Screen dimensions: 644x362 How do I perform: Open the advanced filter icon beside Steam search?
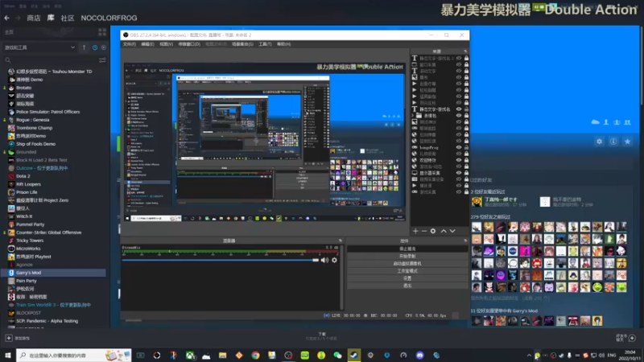tap(102, 60)
